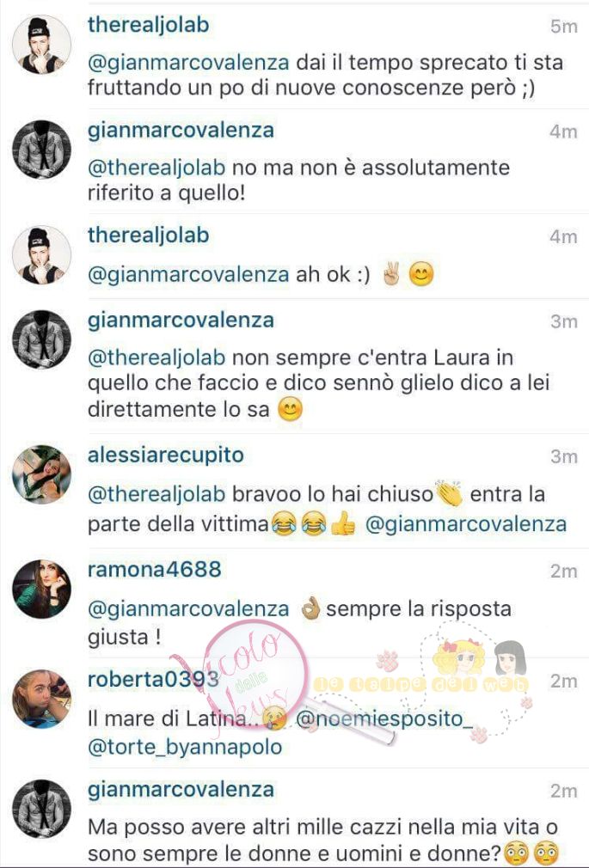Tap gianmarcovalenza avatar beside Laura comment
589x868 pixels.
click(x=41, y=339)
